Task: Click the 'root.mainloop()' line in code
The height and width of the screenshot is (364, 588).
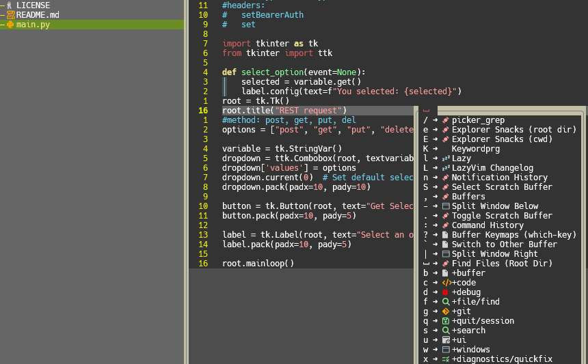Action: click(x=258, y=264)
